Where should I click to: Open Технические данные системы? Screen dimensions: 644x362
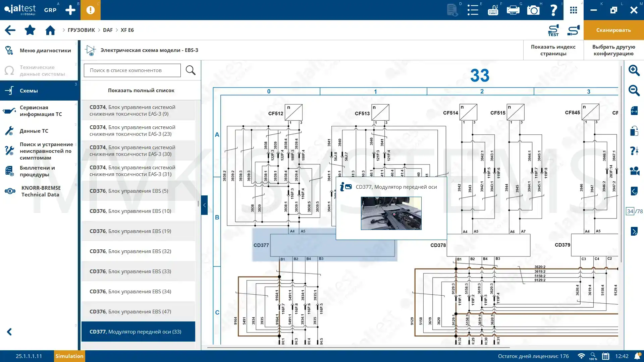click(x=39, y=70)
